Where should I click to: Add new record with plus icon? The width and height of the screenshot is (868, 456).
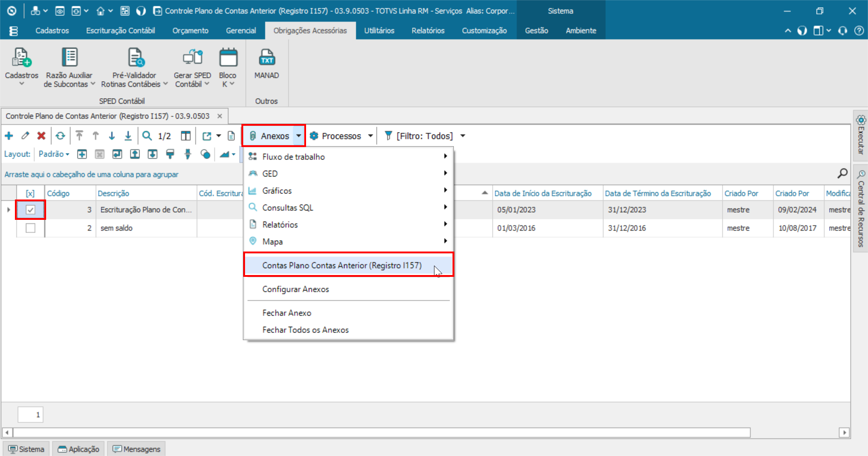point(9,136)
